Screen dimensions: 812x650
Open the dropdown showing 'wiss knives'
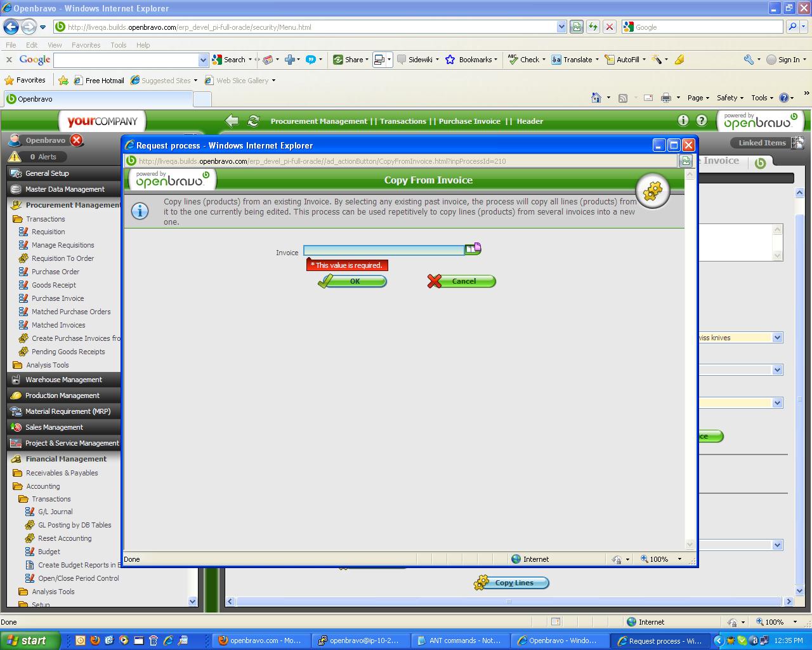pyautogui.click(x=777, y=338)
